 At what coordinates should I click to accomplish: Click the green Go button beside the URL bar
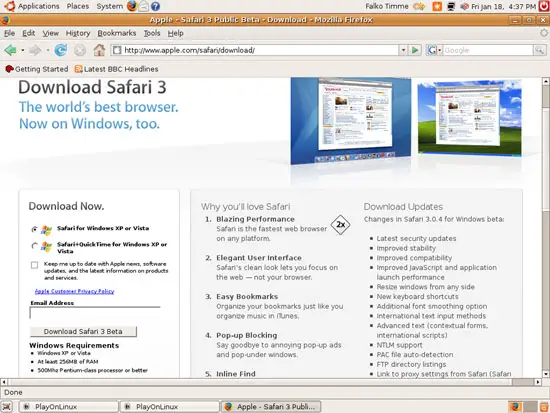[415, 50]
